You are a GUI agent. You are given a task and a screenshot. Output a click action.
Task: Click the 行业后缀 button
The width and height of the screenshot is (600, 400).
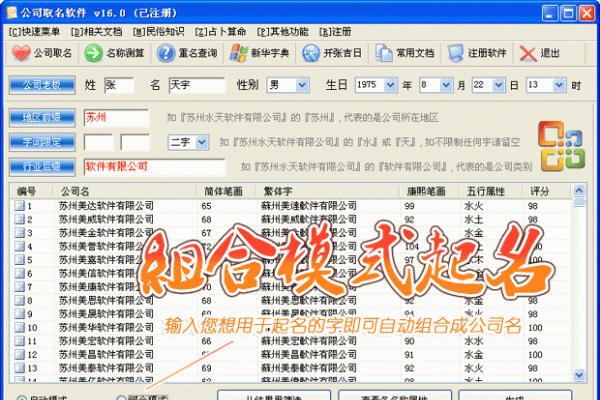(x=42, y=167)
